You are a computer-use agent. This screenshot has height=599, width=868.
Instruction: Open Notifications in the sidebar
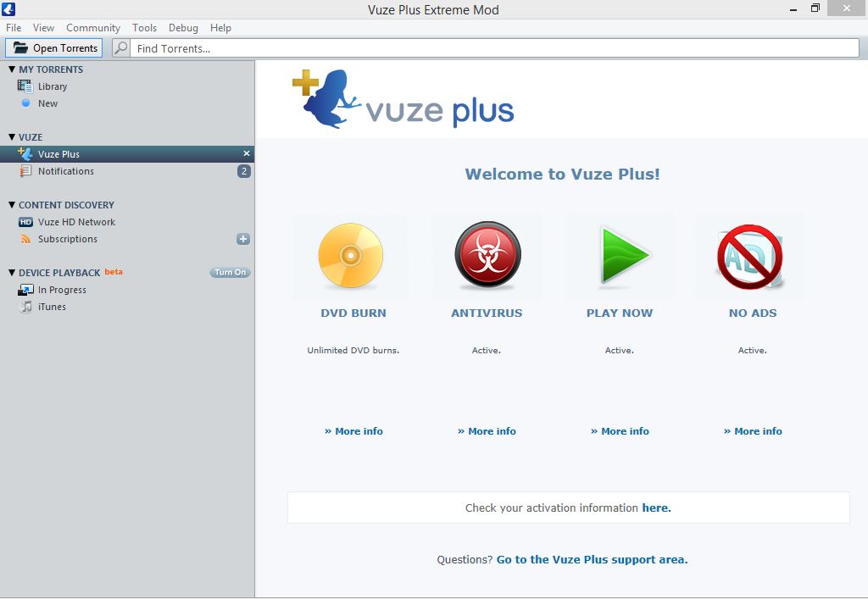(x=66, y=171)
